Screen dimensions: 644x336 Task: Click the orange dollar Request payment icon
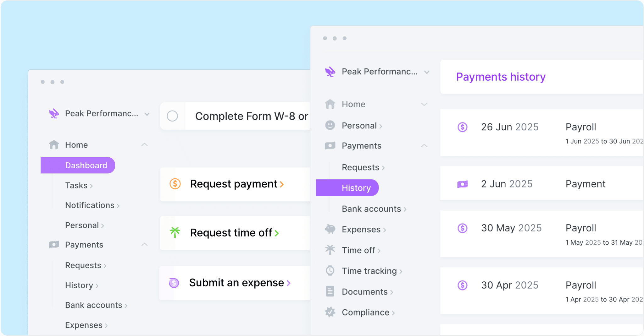click(x=175, y=184)
